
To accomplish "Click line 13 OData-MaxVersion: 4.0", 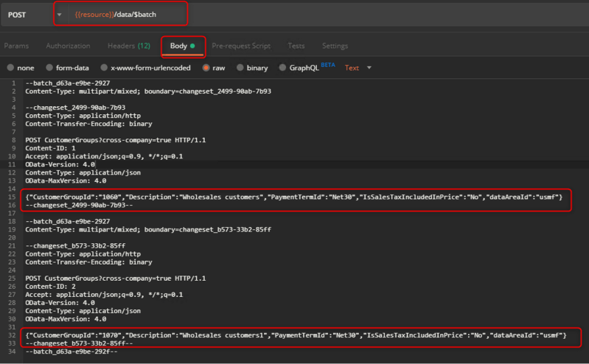I will [66, 181].
